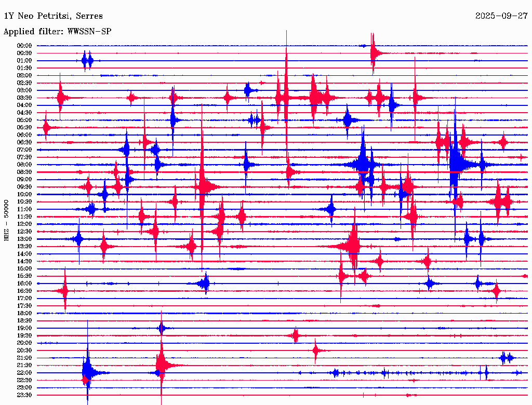532x405 pixels.
Task: Click the 14:30 time label
Action: click(24, 262)
